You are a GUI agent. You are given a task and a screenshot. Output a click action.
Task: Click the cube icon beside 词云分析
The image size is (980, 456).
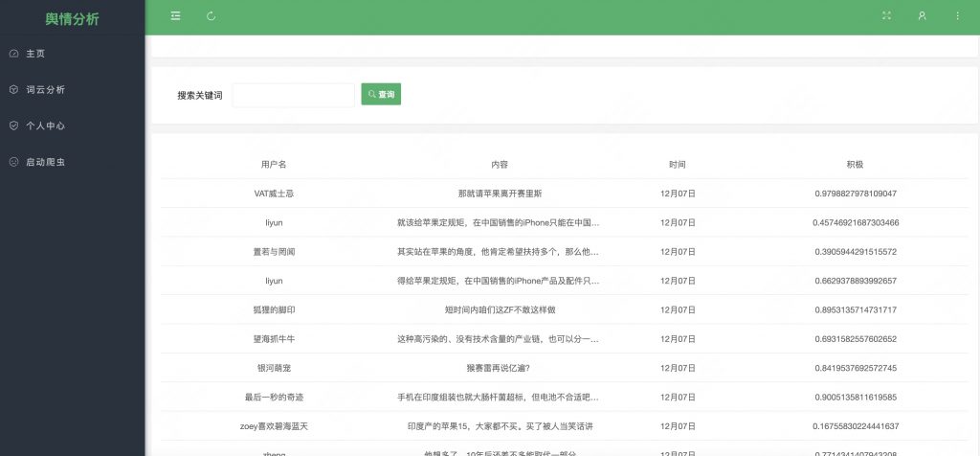pyautogui.click(x=13, y=90)
